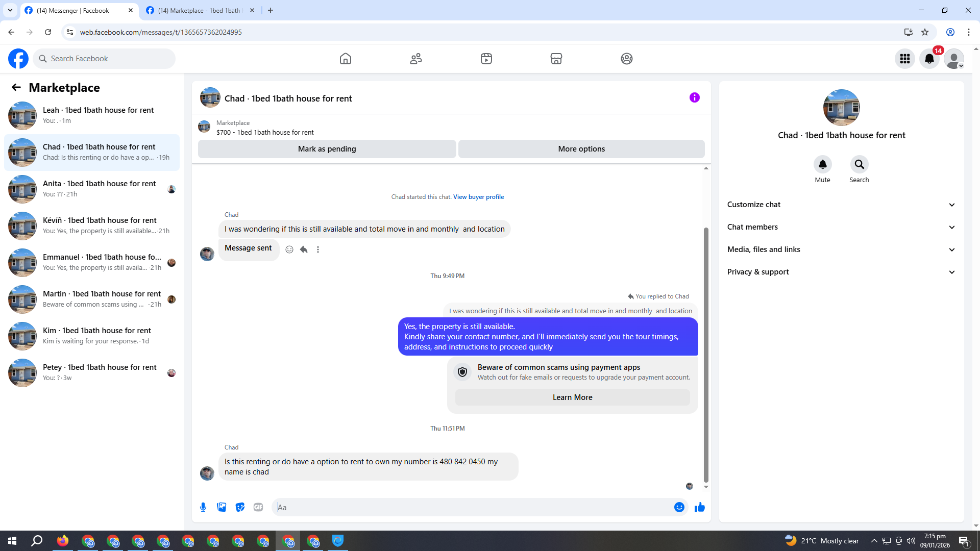Open the GIF picker icon
The width and height of the screenshot is (980, 551).
coord(258,507)
